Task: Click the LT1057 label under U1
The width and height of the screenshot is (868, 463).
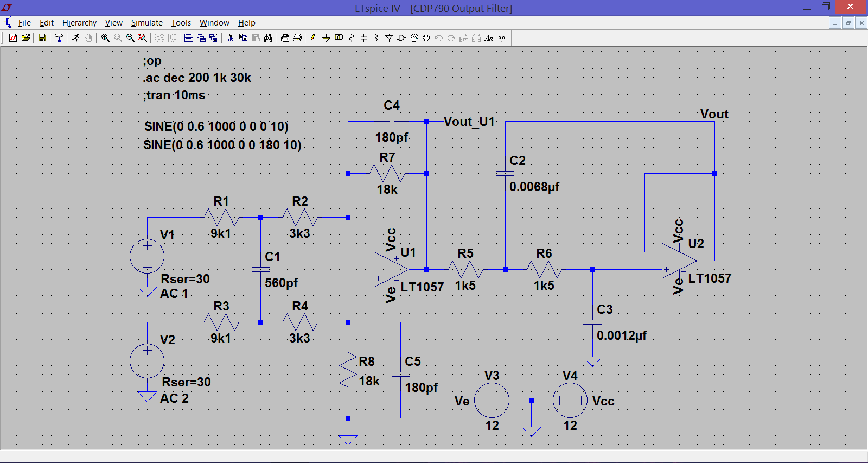Action: tap(422, 287)
